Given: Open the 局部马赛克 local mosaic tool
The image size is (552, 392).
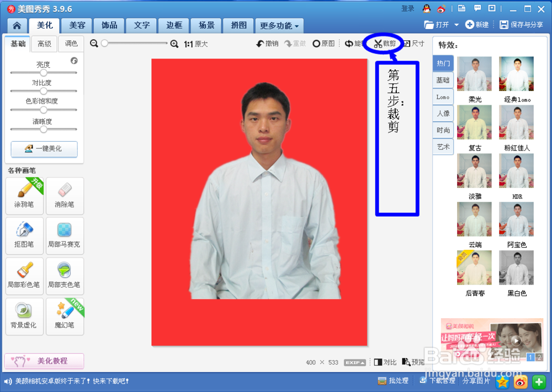Looking at the screenshot, I should click(x=65, y=236).
